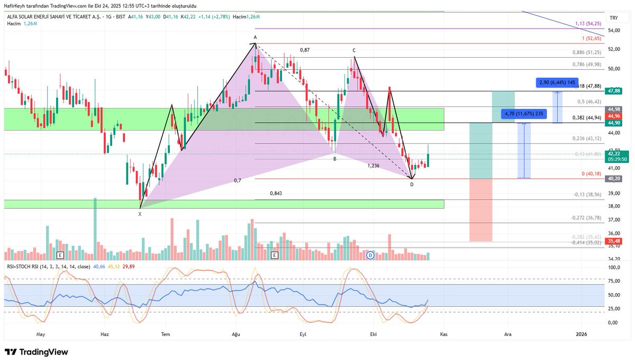The height and width of the screenshot is (364, 635).
Task: Click the earnings E marker nearest Eyl
Action: point(274,256)
